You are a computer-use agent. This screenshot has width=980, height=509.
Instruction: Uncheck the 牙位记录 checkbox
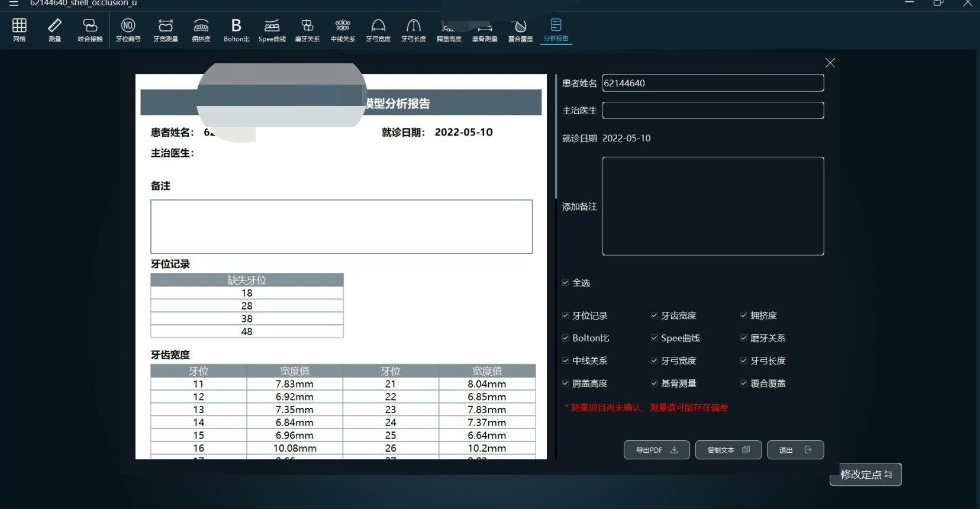pyautogui.click(x=566, y=315)
